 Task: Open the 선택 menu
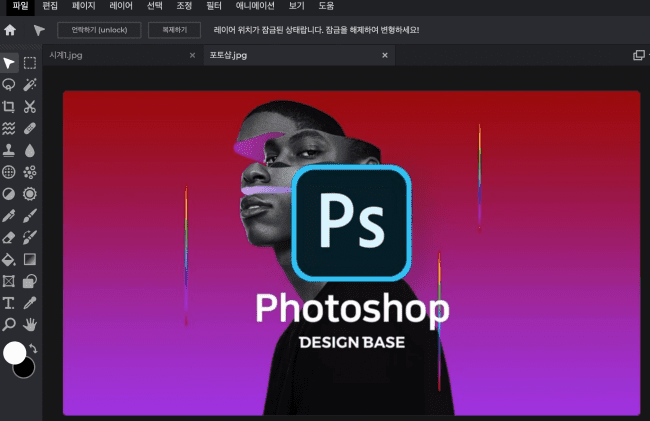(155, 6)
